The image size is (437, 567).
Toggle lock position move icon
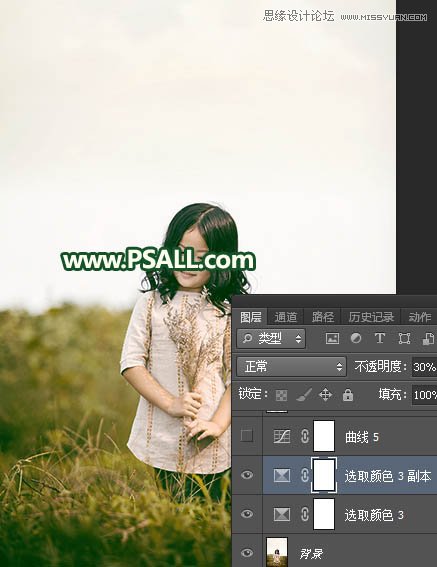pos(325,395)
